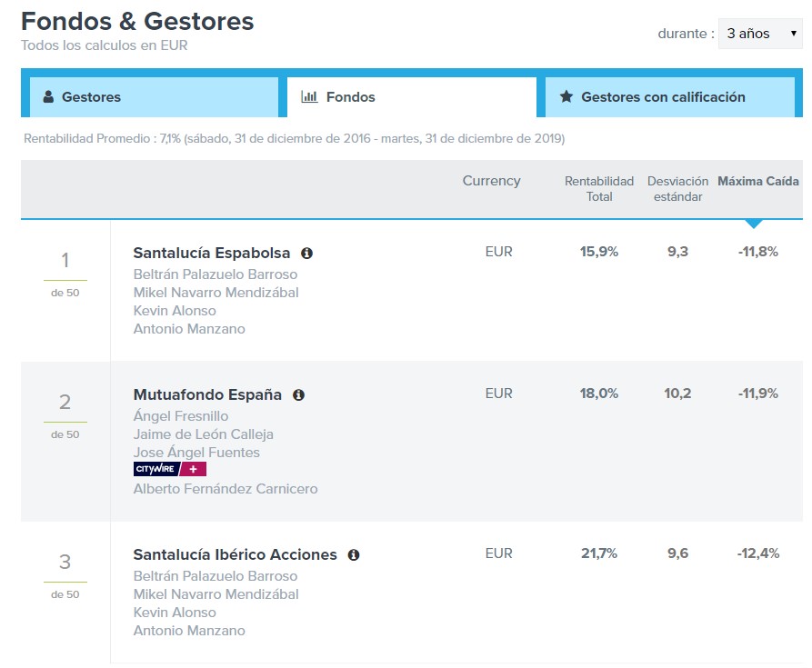Open Santalucía Ibérico Acciones fund link
Viewport: 812px width, 668px height.
coord(235,554)
